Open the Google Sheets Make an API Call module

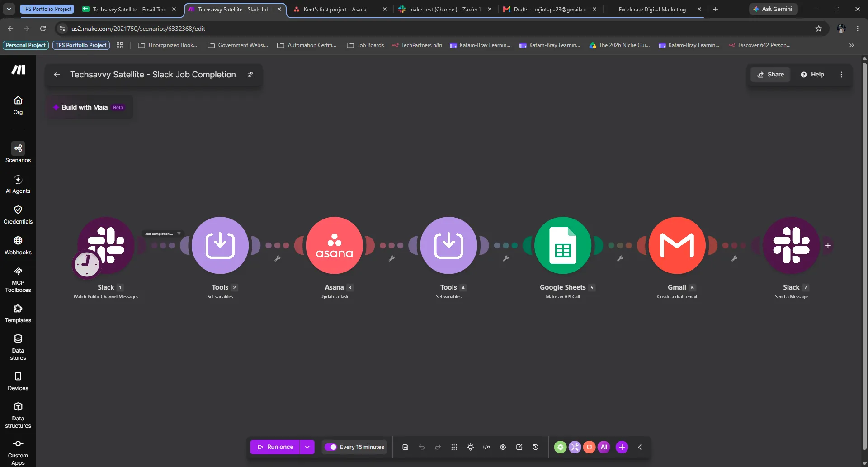[563, 245]
